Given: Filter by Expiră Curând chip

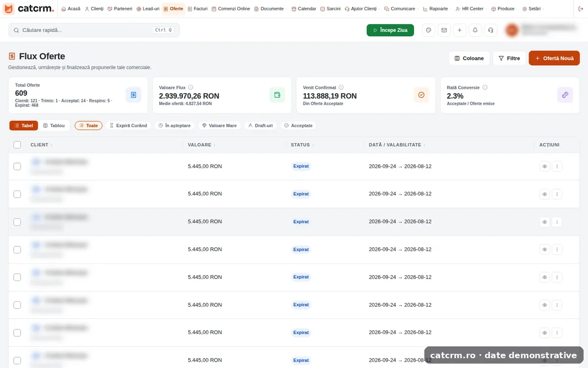Looking at the screenshot, I should 128,126.
